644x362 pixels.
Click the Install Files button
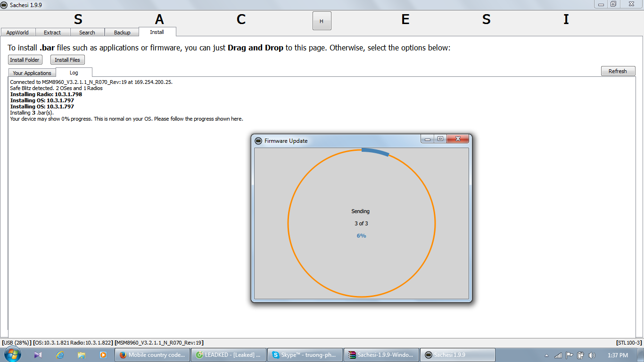point(67,60)
